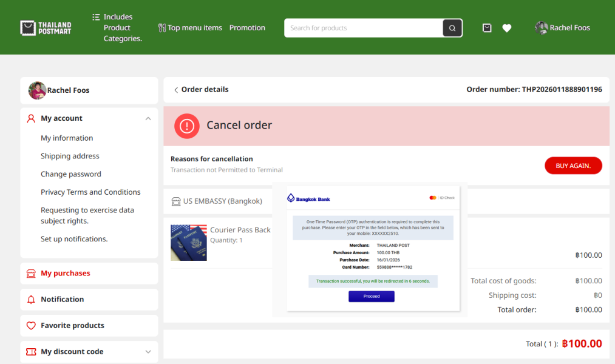Open the product categories menu
The image size is (615, 364).
click(117, 28)
